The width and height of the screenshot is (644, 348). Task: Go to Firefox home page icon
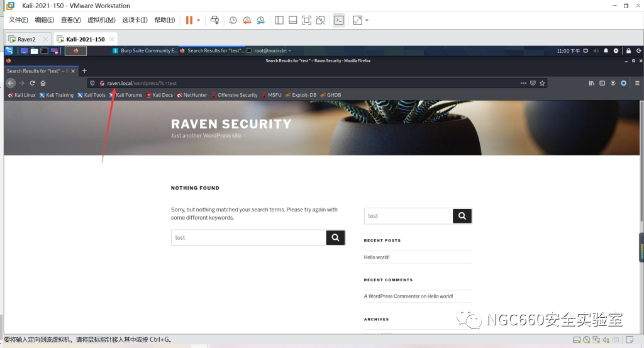pos(43,83)
